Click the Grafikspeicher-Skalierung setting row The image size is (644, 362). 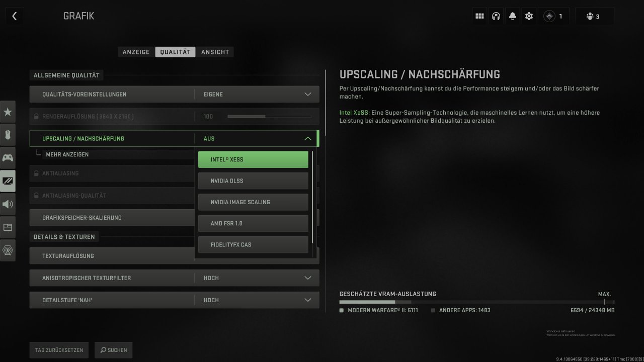click(112, 217)
